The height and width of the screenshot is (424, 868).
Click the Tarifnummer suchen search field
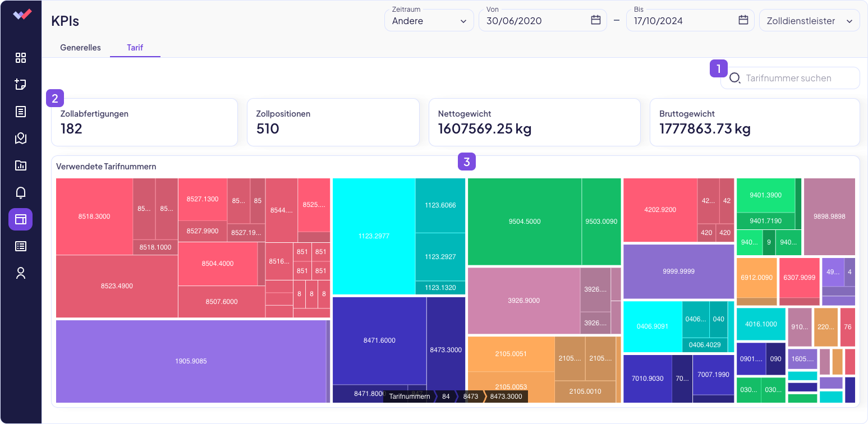click(797, 78)
